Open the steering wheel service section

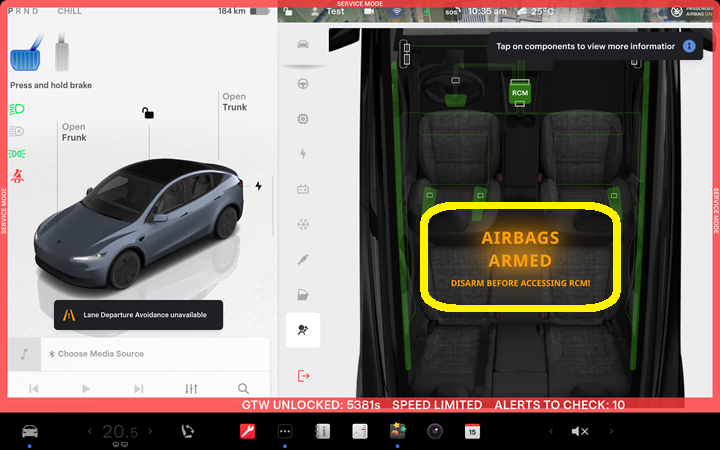tap(303, 82)
